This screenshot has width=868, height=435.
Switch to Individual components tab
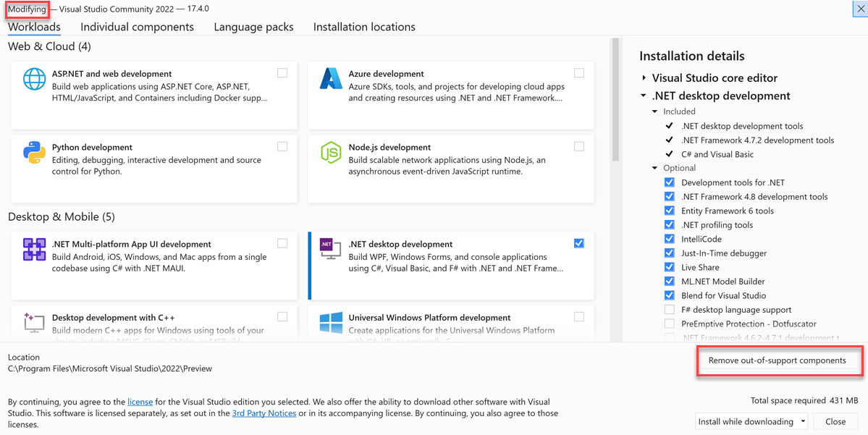click(x=137, y=26)
